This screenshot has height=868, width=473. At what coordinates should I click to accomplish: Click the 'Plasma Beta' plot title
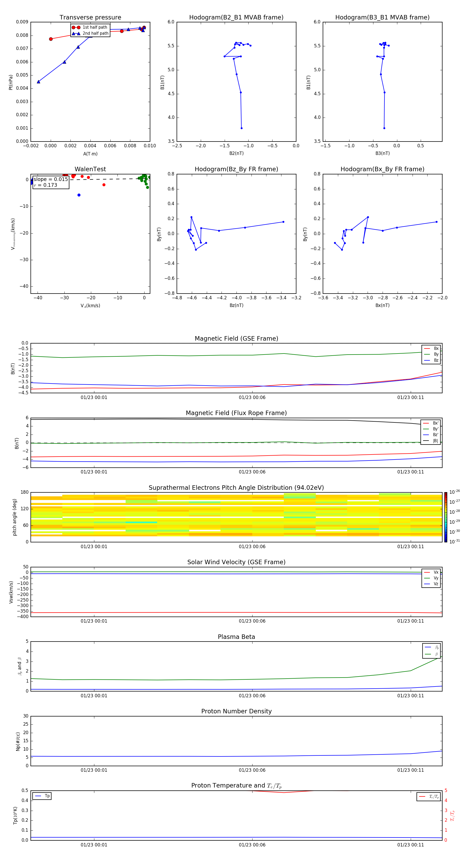click(236, 637)
